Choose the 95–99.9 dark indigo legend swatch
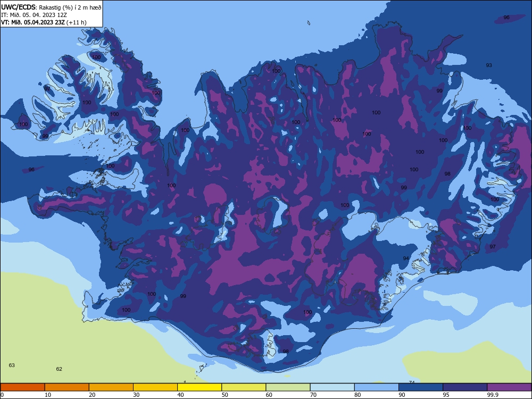Image resolution: width=532 pixels, height=399 pixels. 465,387
